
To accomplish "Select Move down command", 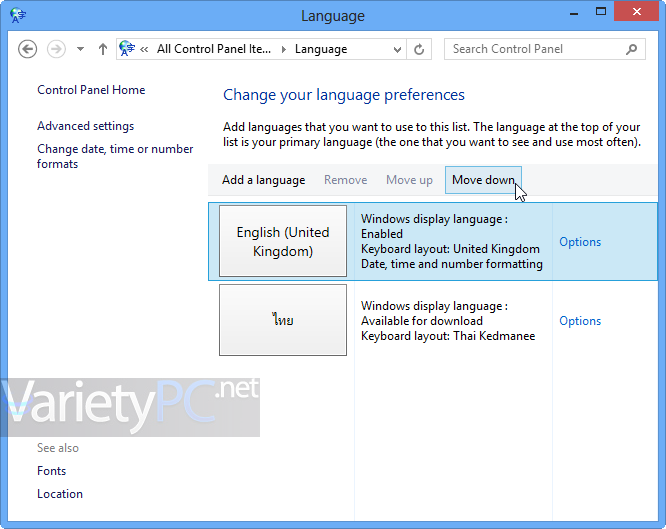I will 483,180.
